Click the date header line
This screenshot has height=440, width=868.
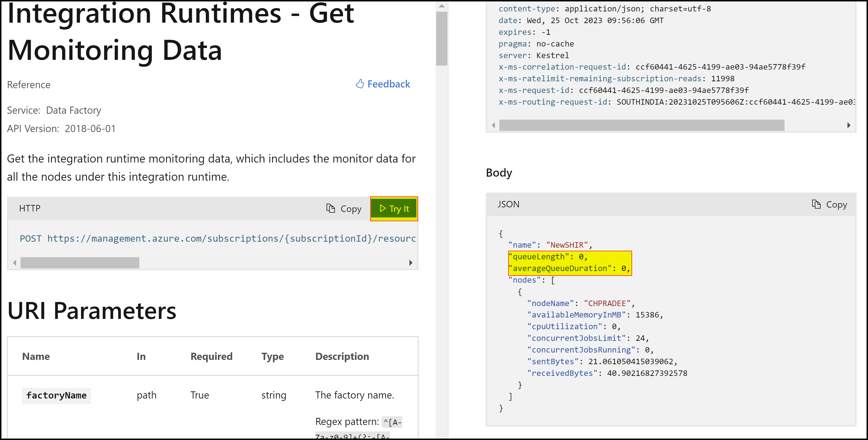[581, 20]
